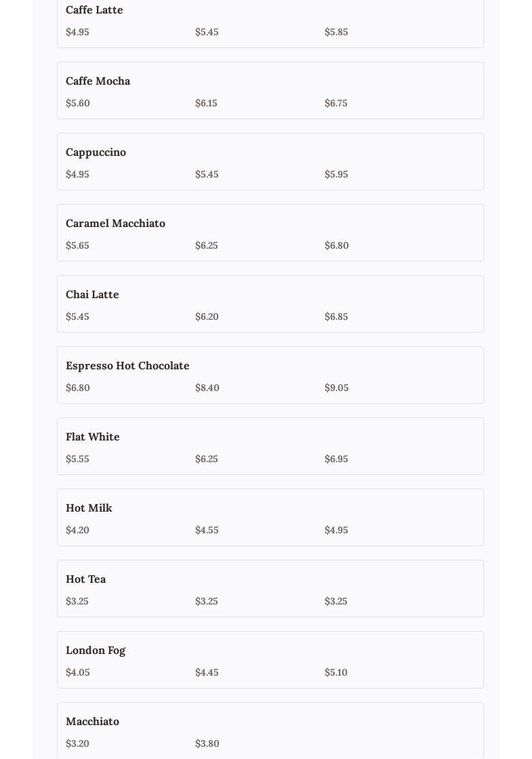Image resolution: width=532 pixels, height=759 pixels.
Task: Select the $6.75 Caffe Mocha price
Action: (336, 104)
